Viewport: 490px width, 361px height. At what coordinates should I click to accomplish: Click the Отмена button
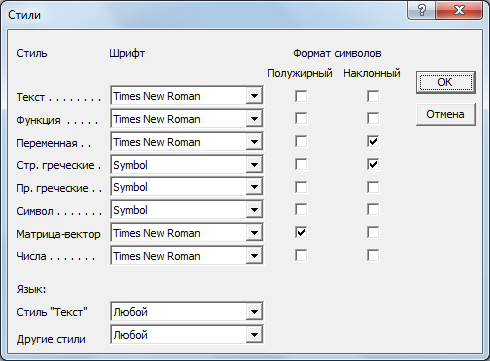coord(446,114)
